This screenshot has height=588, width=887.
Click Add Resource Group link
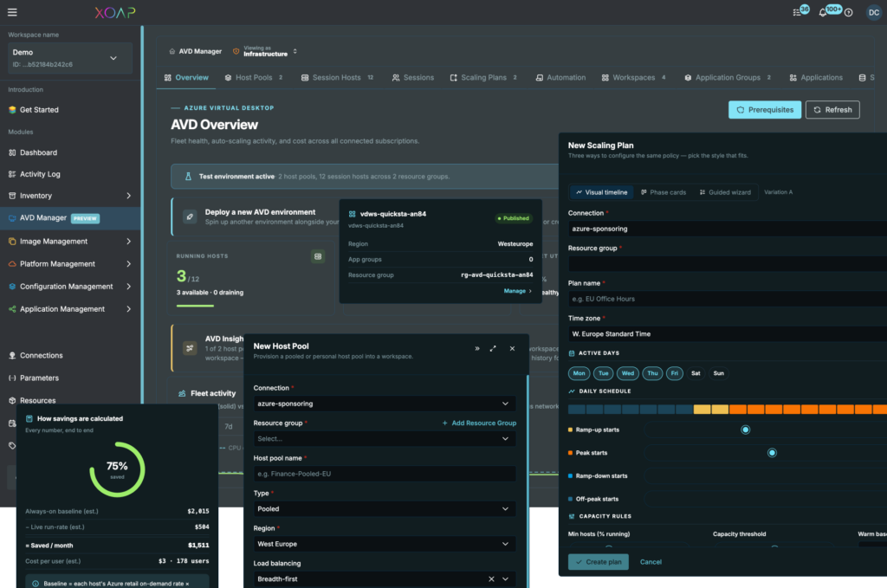[479, 423]
